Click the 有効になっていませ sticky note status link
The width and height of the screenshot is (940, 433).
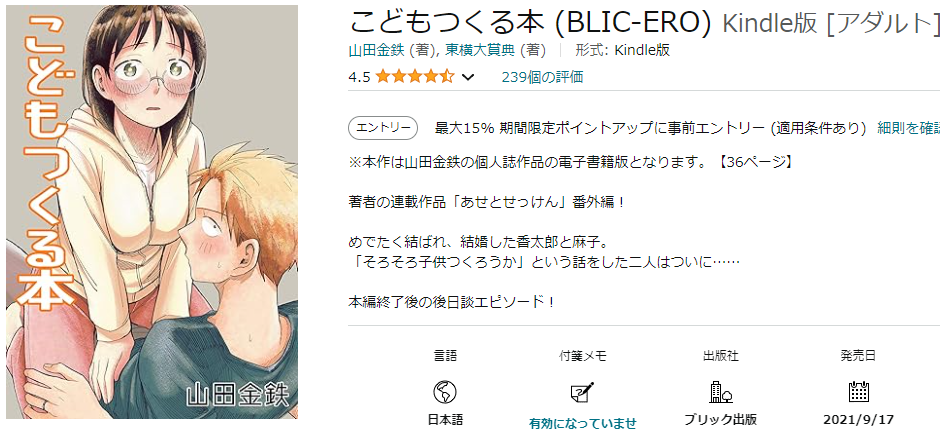(582, 423)
